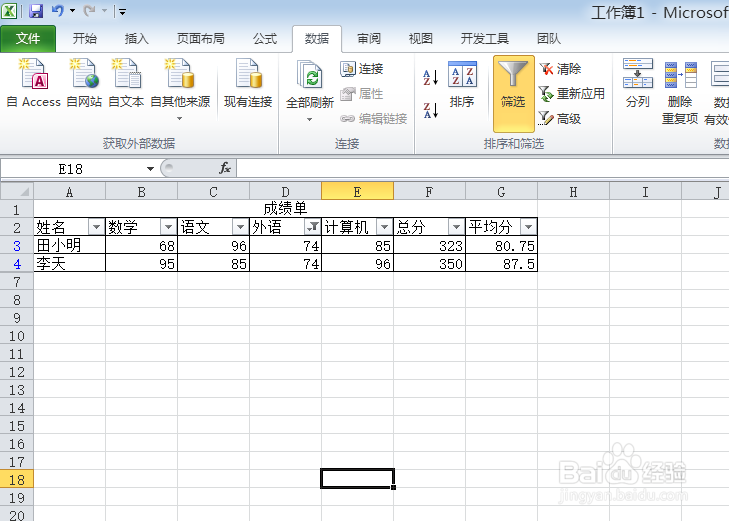Click the total score cell 350
The height and width of the screenshot is (521, 729).
coord(429,263)
